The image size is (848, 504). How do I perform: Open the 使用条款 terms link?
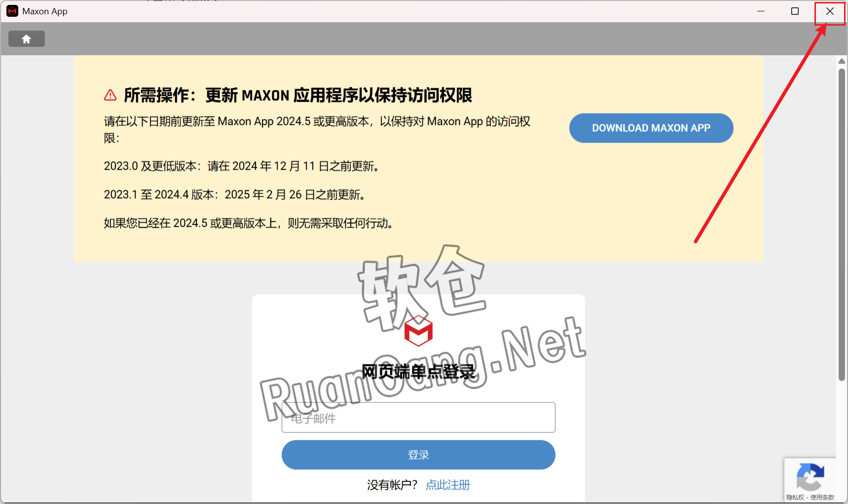click(x=822, y=498)
